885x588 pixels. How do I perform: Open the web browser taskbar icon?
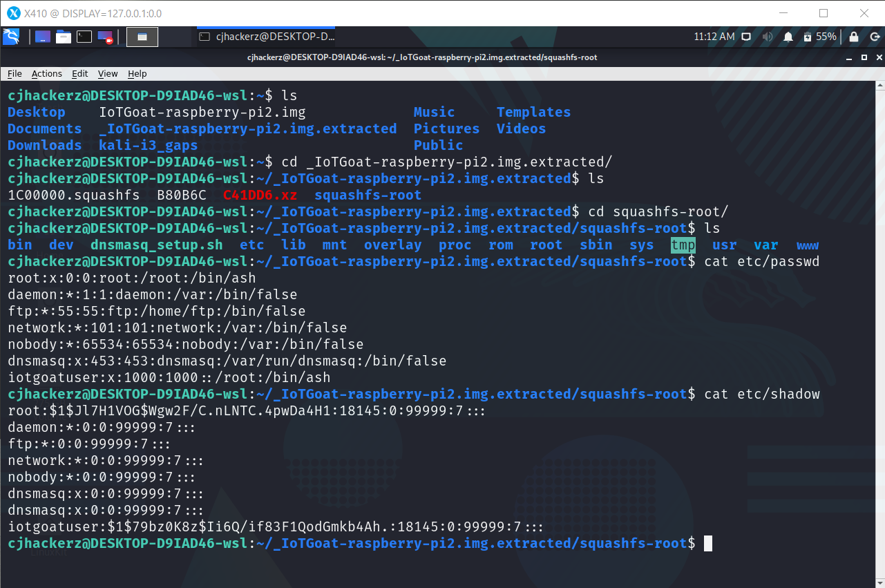[x=42, y=37]
